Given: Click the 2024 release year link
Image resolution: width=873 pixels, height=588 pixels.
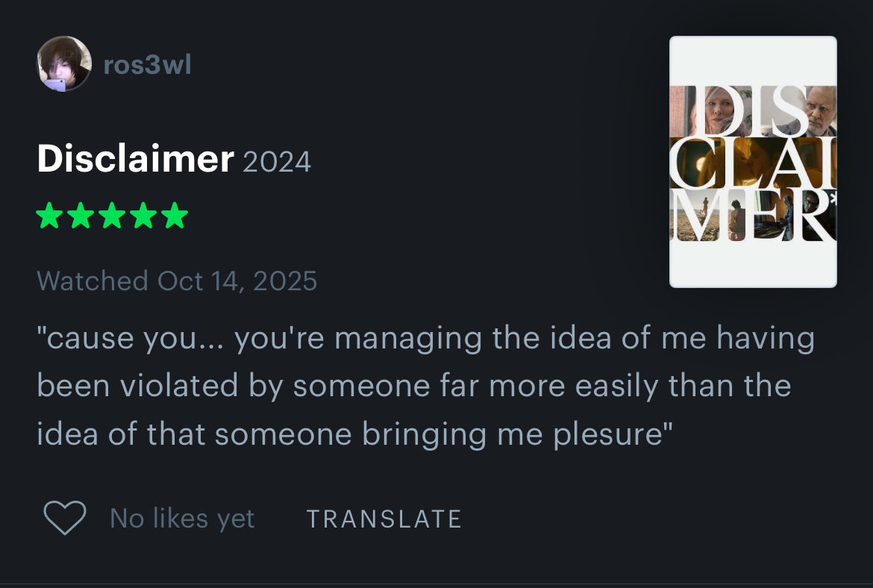Looking at the screenshot, I should point(277,162).
